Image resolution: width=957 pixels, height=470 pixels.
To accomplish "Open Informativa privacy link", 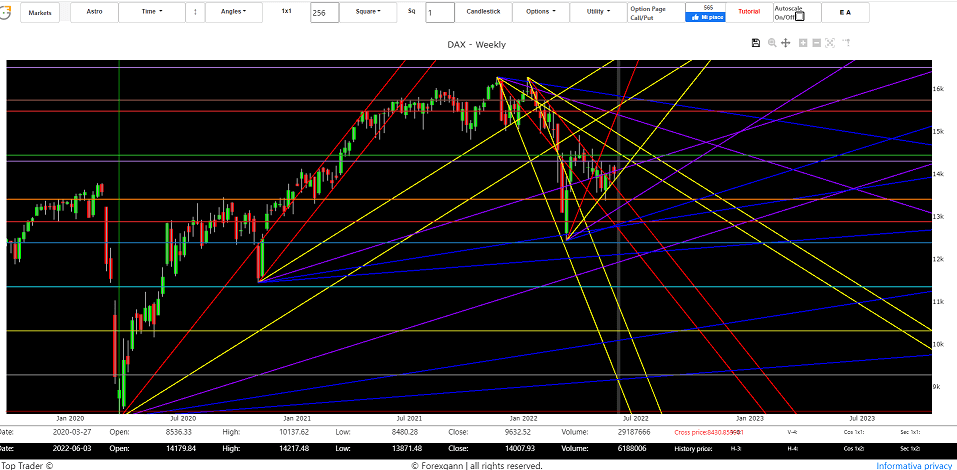I will click(x=915, y=465).
